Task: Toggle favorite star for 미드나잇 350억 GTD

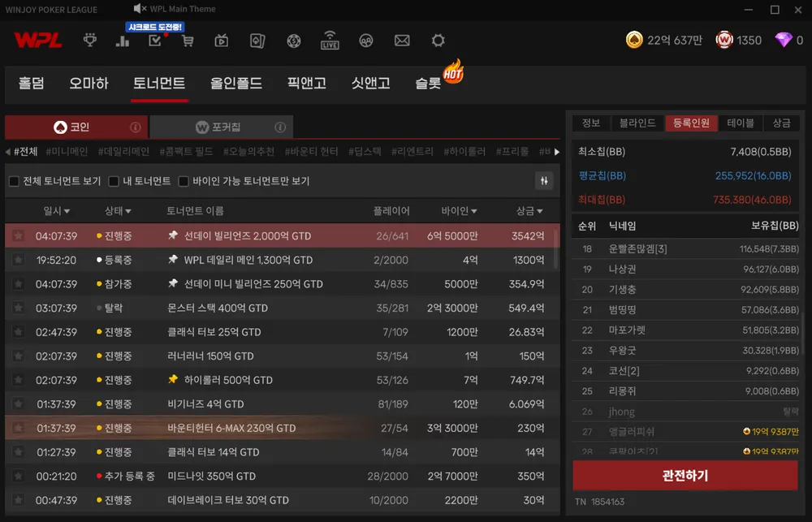Action: [18, 476]
